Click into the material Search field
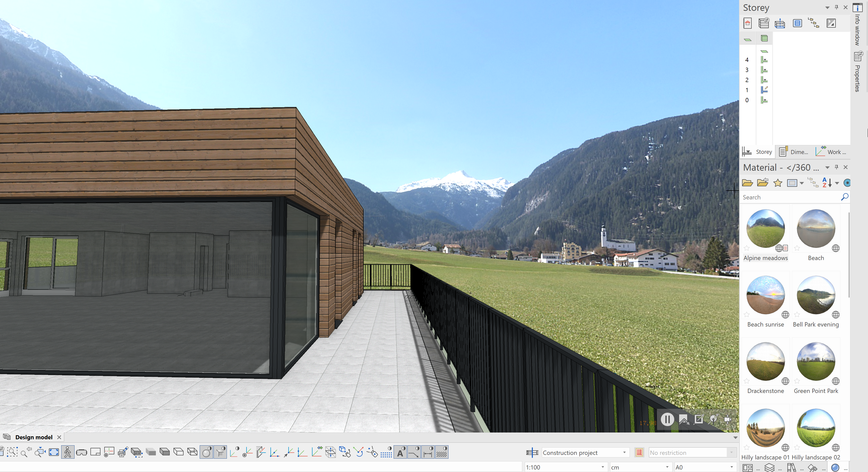Image resolution: width=868 pixels, height=472 pixels. 790,197
